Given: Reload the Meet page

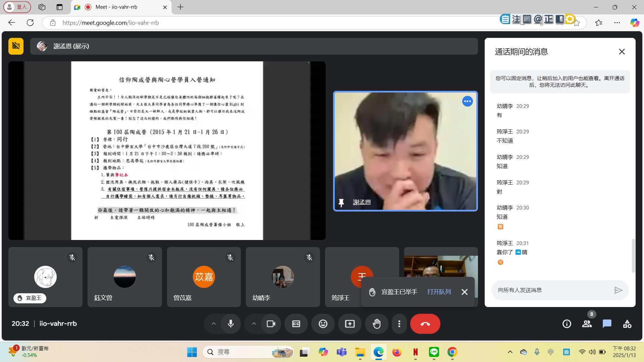Looking at the screenshot, I should click(30, 22).
